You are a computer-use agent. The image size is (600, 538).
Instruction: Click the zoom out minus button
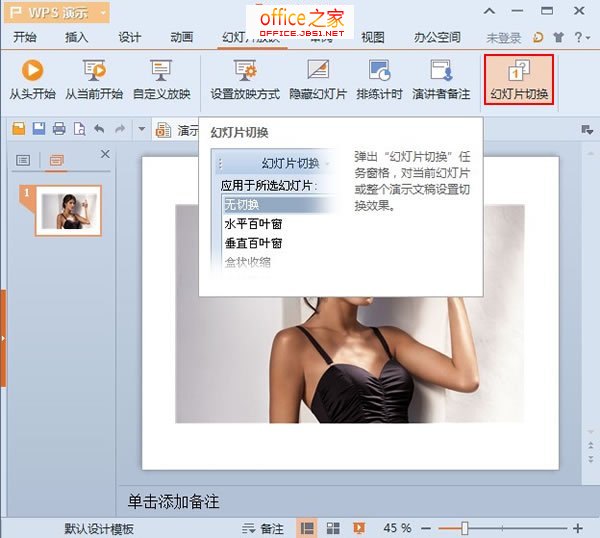click(x=426, y=529)
